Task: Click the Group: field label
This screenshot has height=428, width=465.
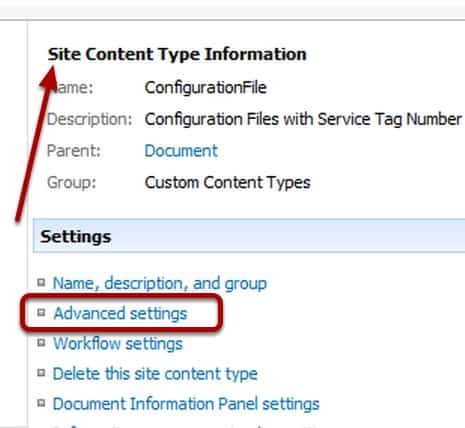Action: tap(72, 183)
